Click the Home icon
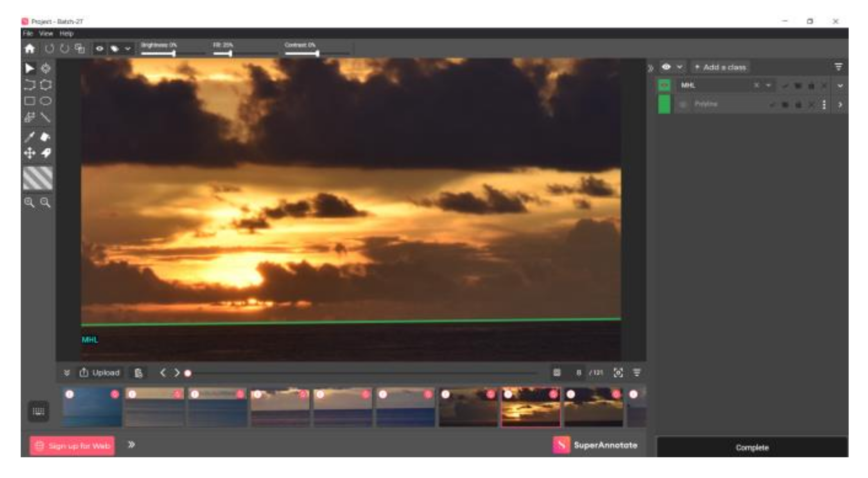The height and width of the screenshot is (478, 868). (x=29, y=49)
